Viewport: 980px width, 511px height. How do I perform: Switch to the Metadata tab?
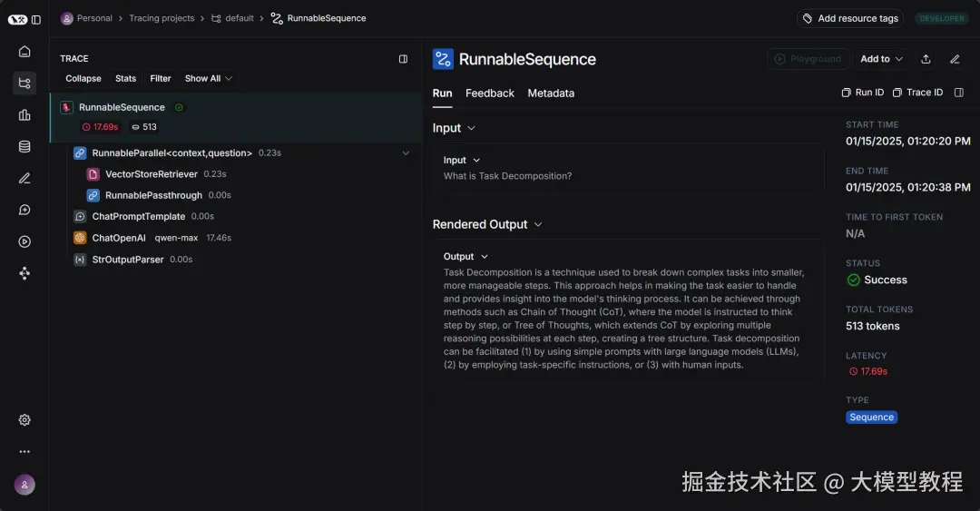coord(551,93)
